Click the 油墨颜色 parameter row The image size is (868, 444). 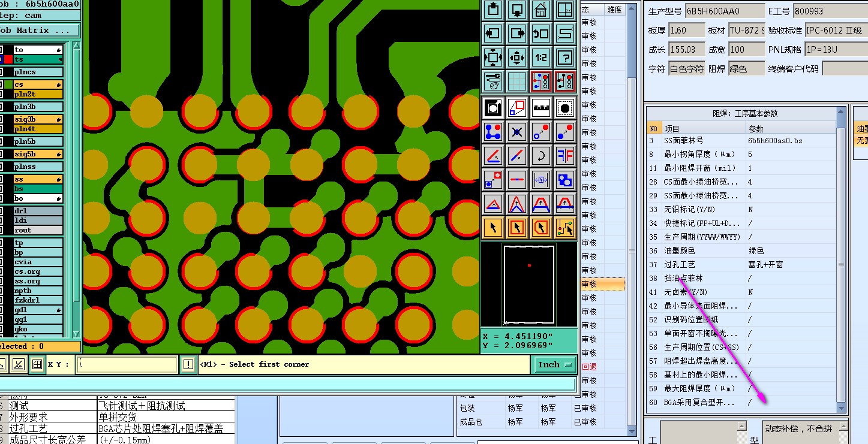click(x=741, y=250)
